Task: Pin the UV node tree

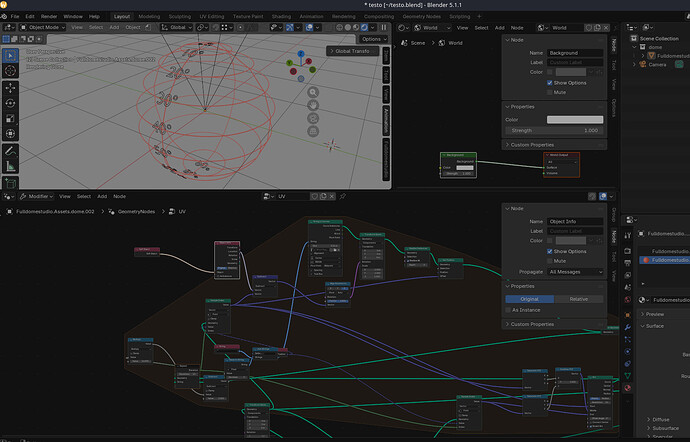Action: click(342, 196)
